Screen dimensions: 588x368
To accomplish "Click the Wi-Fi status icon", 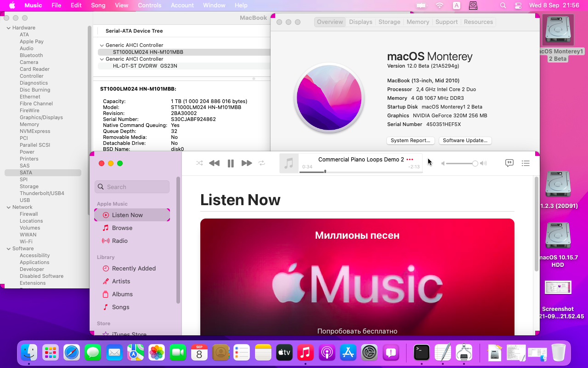I will pyautogui.click(x=440, y=5).
